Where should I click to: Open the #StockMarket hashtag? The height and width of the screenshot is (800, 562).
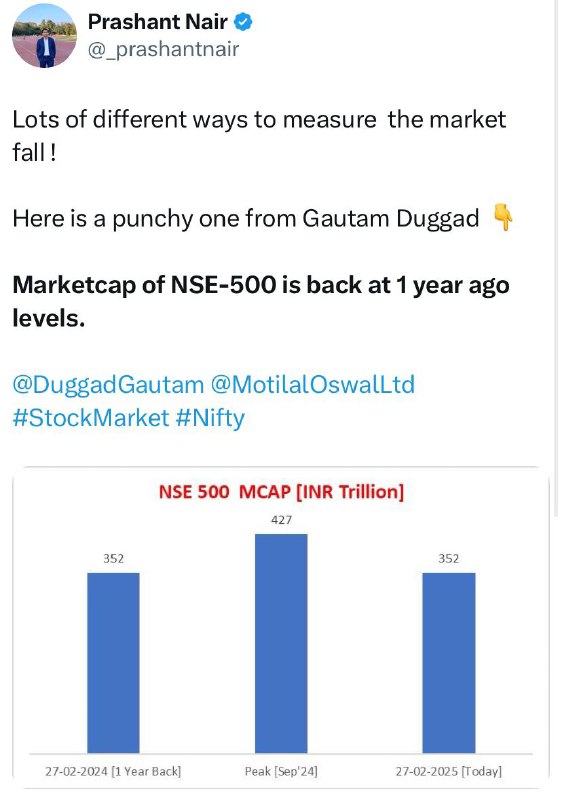click(x=90, y=417)
